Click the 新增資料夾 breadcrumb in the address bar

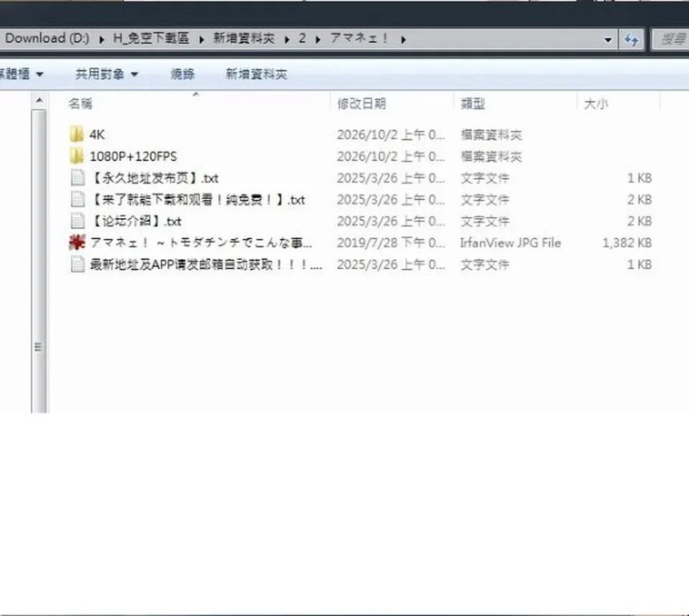click(244, 38)
